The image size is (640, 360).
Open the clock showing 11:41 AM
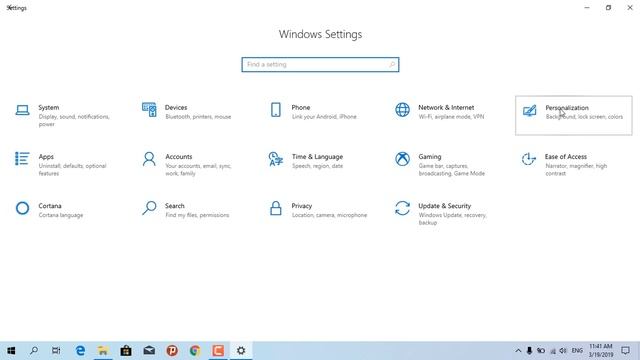pos(601,351)
